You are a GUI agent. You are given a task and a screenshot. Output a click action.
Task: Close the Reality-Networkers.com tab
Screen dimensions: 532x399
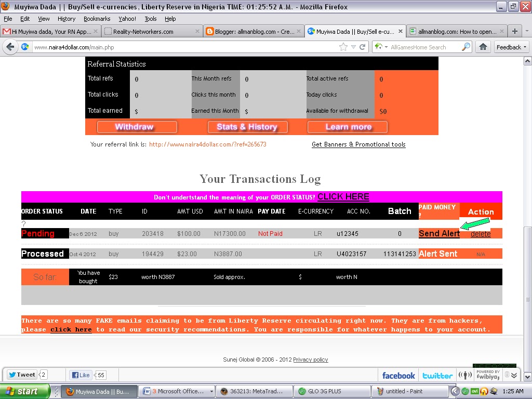coord(197,31)
